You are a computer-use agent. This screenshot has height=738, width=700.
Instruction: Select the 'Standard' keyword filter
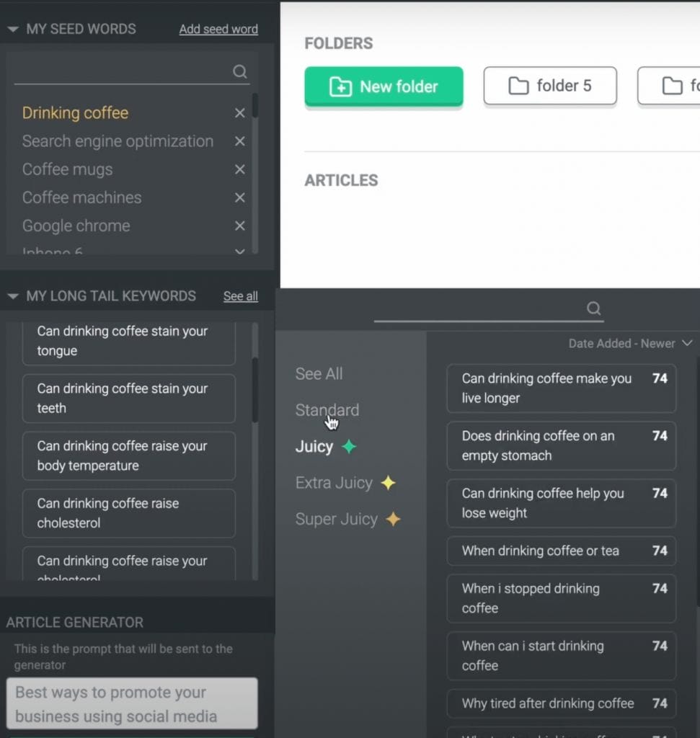[x=327, y=409]
